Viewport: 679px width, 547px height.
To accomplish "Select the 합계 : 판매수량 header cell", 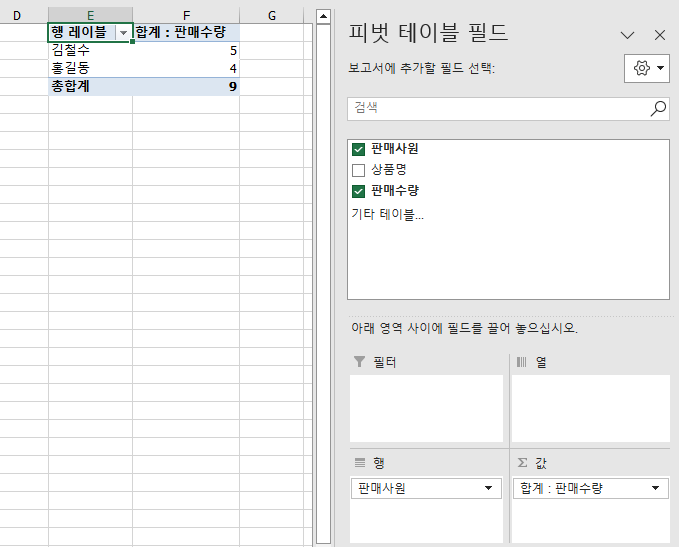I will coord(186,32).
